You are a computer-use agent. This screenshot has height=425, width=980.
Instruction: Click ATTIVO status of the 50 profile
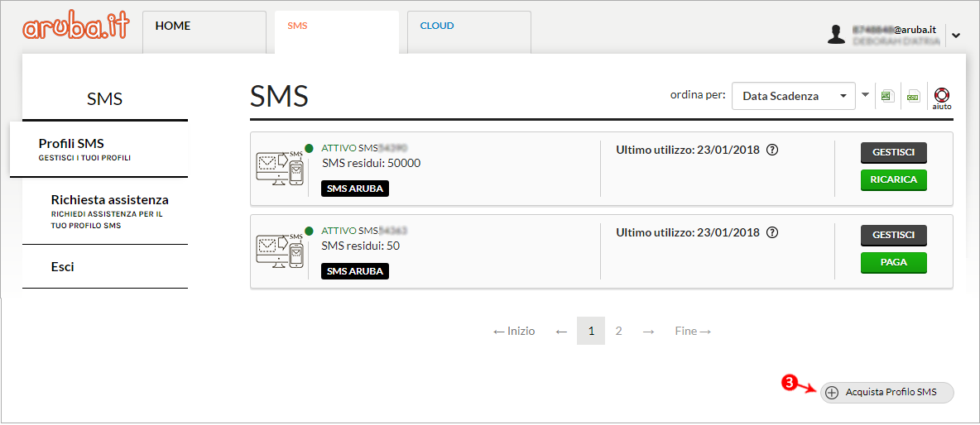(x=339, y=231)
